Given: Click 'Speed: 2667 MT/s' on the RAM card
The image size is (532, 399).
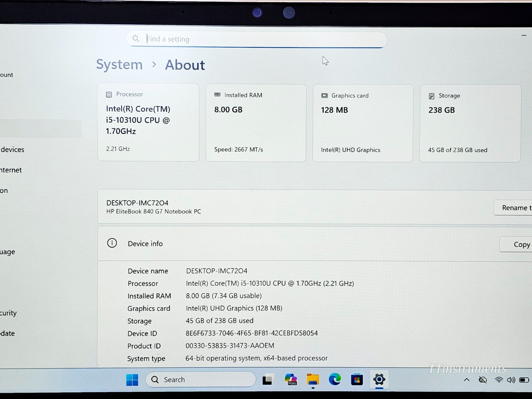Looking at the screenshot, I should pos(239,150).
